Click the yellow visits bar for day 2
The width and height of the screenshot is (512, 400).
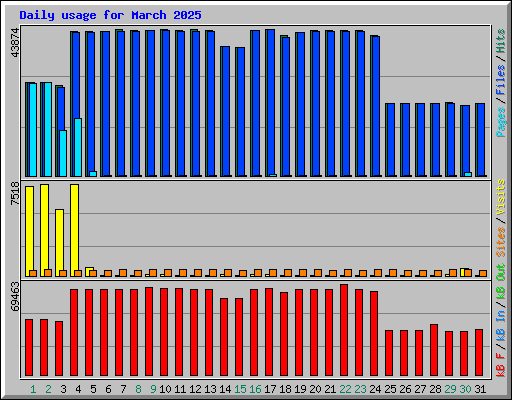[x=44, y=227]
